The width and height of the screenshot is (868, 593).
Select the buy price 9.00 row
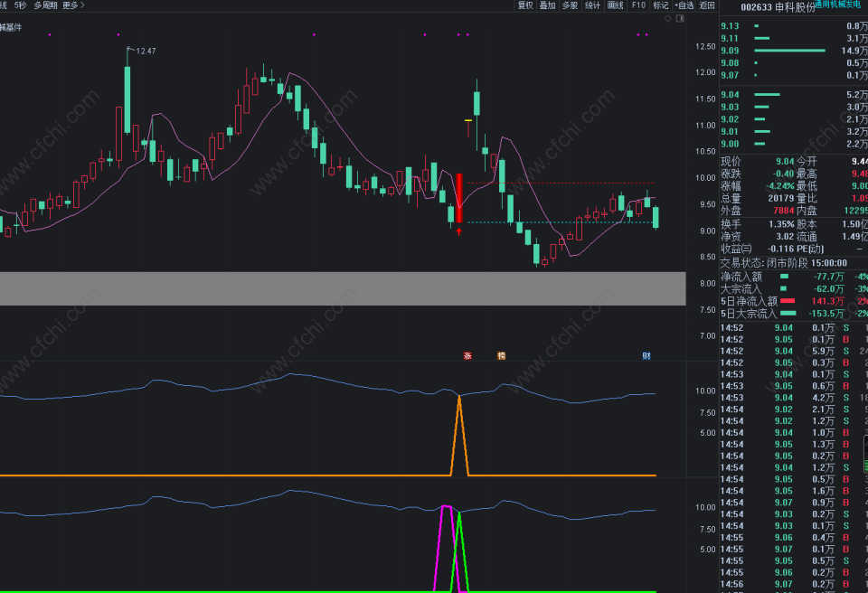794,144
